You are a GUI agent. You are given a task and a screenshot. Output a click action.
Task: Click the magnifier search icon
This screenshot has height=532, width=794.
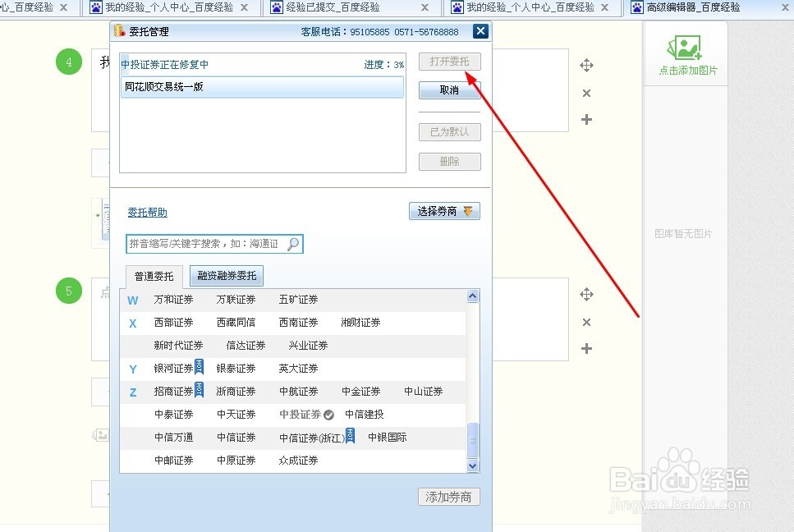pyautogui.click(x=292, y=244)
